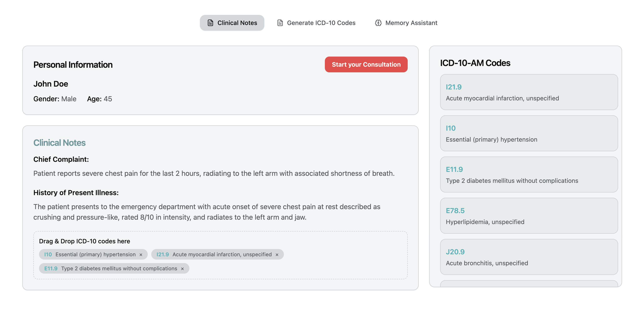Remove the E11.9 diabetes chip
This screenshot has width=644, height=317.
pos(182,269)
